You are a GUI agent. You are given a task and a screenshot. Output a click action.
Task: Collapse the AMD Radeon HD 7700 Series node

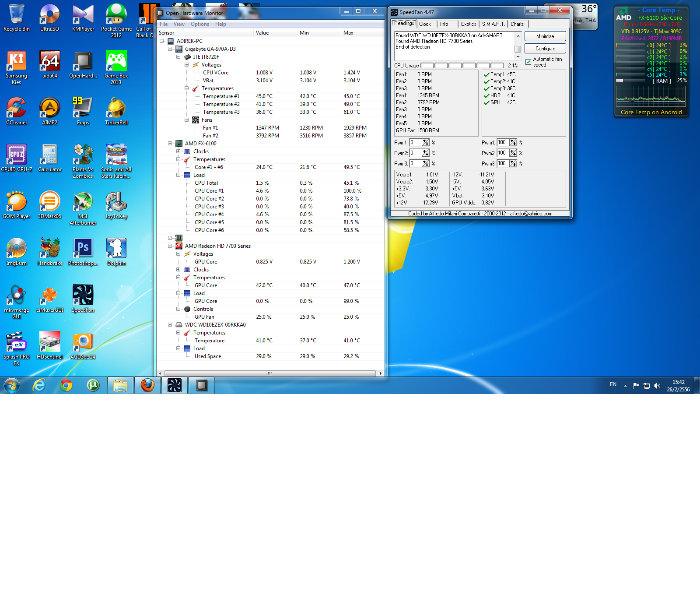coord(170,246)
